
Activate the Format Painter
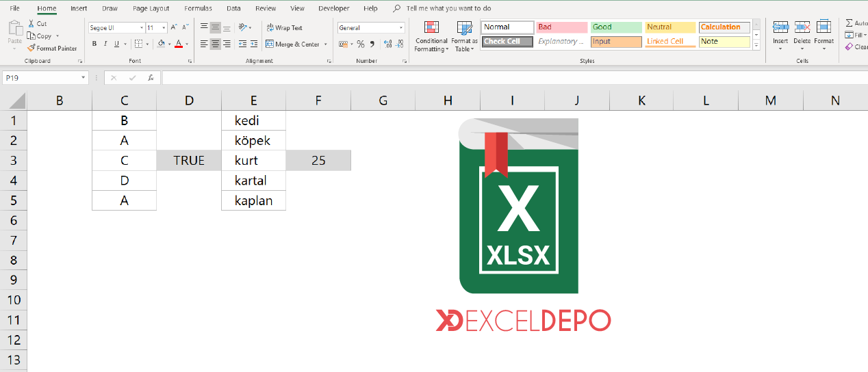pos(52,48)
